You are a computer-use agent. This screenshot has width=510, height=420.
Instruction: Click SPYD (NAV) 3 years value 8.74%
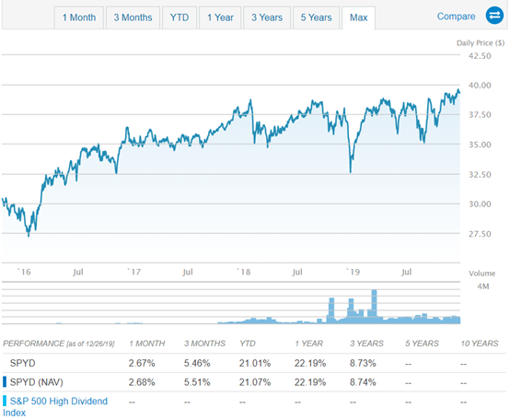(363, 382)
